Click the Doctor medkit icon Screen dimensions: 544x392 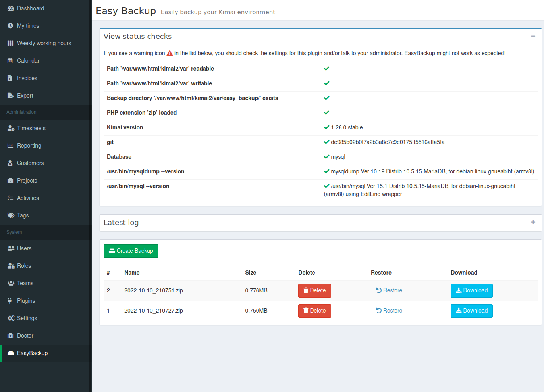(11, 336)
